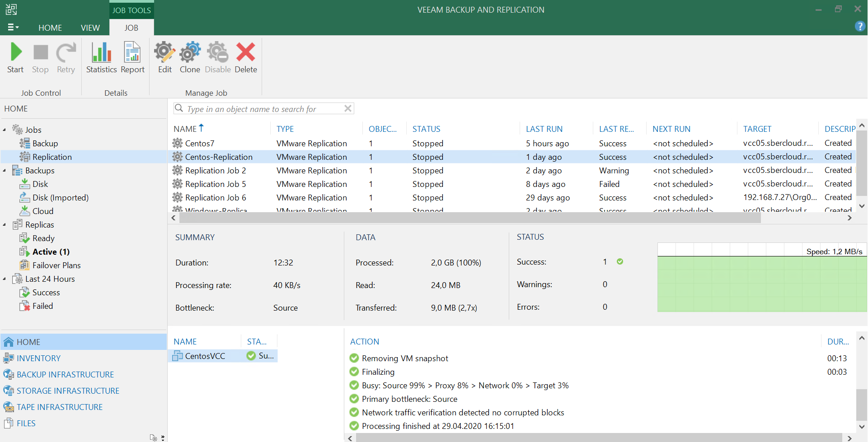Select the Replication Job 6 row
Screen dimensions: 868x442
click(511, 198)
